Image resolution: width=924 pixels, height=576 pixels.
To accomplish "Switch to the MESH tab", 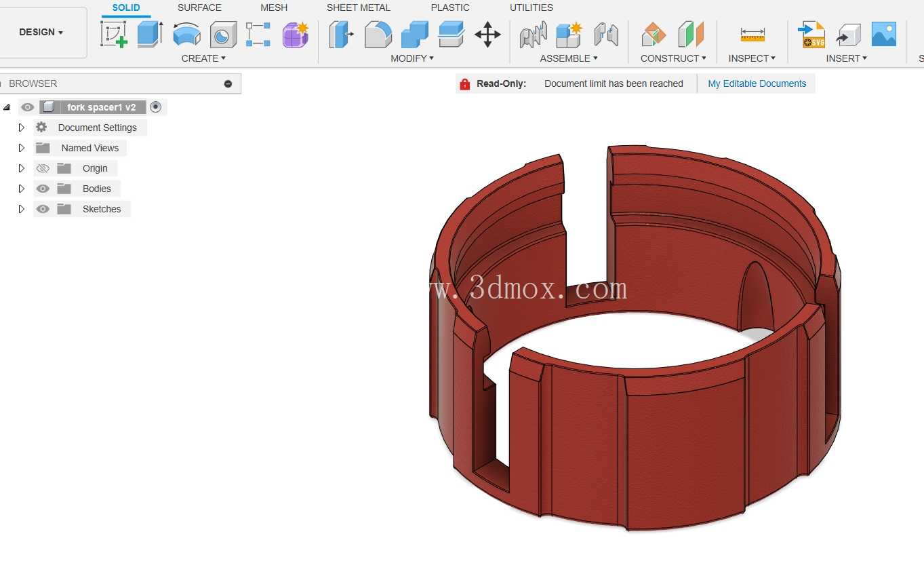I will [274, 7].
